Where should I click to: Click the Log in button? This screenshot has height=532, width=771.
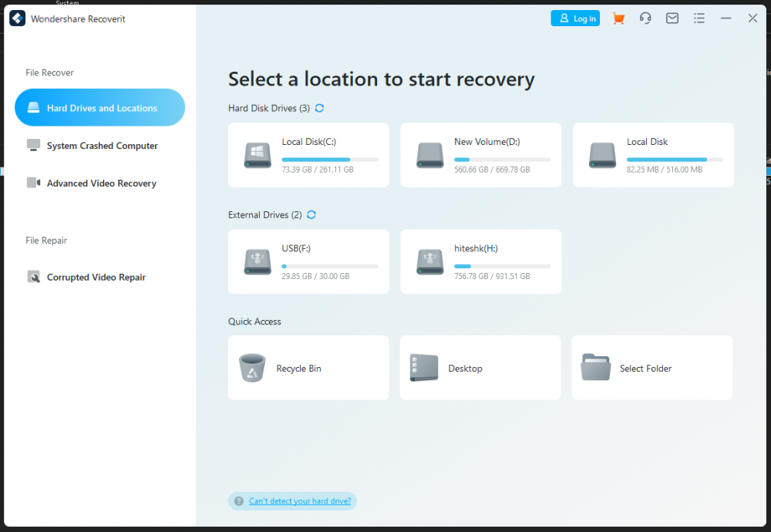pos(575,19)
